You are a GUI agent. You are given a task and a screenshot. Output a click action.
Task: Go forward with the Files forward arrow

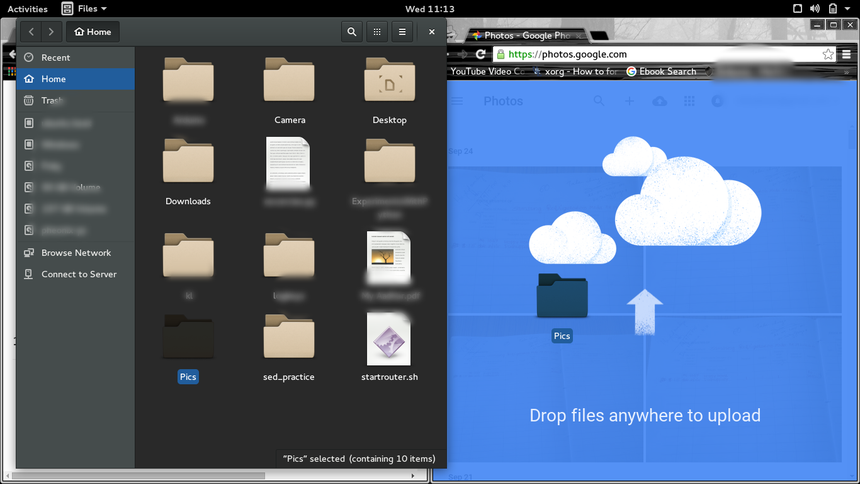pyautogui.click(x=51, y=32)
